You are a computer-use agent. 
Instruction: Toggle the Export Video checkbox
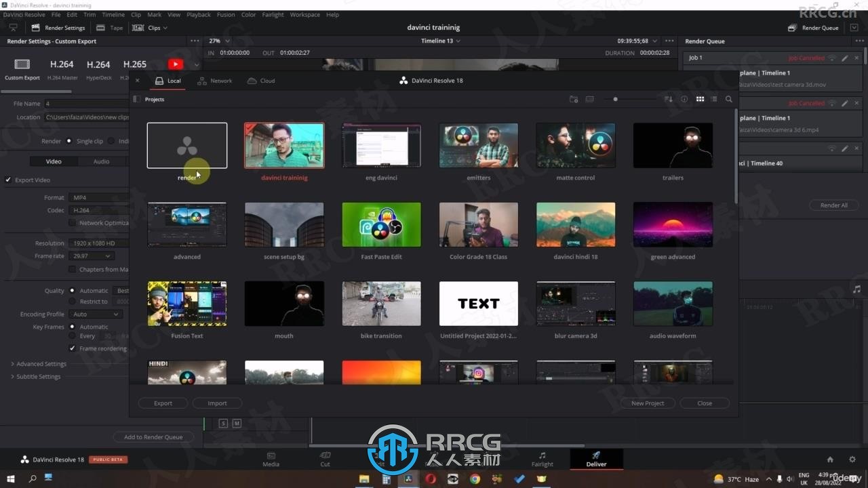tap(8, 180)
